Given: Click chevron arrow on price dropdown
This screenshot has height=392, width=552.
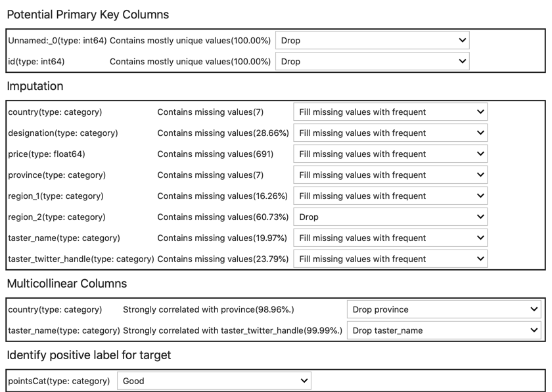Looking at the screenshot, I should click(x=480, y=154).
